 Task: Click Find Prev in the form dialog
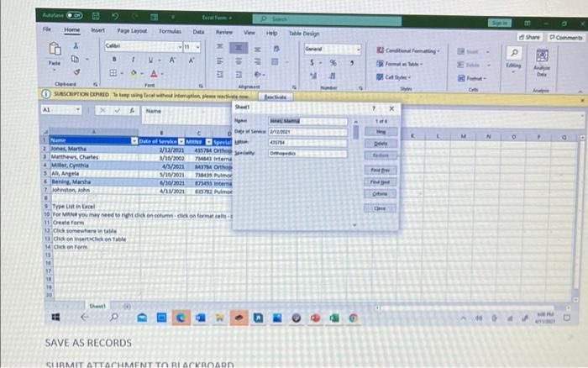[x=381, y=170]
